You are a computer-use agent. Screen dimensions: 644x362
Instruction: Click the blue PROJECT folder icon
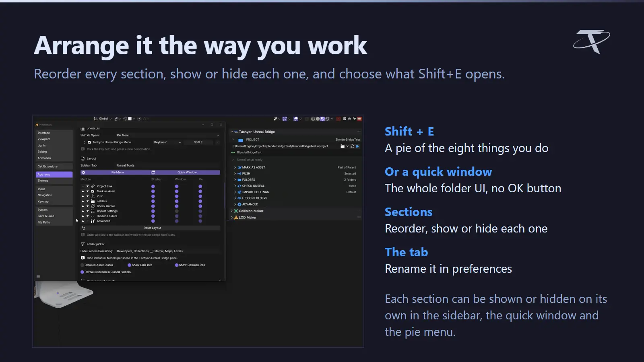click(241, 140)
